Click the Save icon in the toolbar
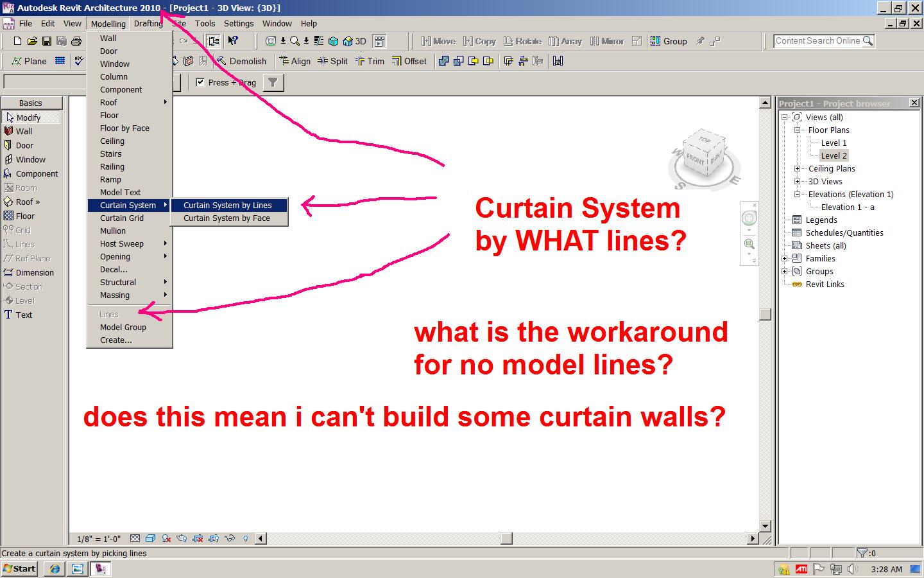Screen dimensions: 924x578 click(47, 41)
